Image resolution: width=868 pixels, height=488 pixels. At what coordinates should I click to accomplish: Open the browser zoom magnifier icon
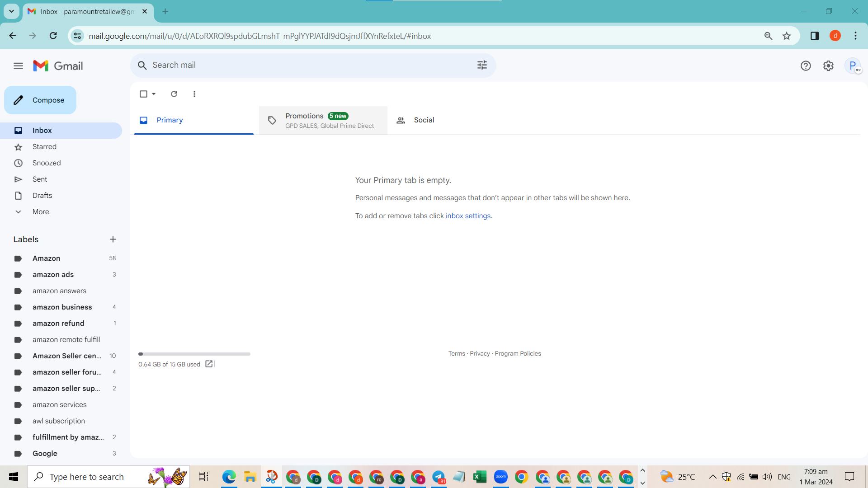pyautogui.click(x=768, y=36)
